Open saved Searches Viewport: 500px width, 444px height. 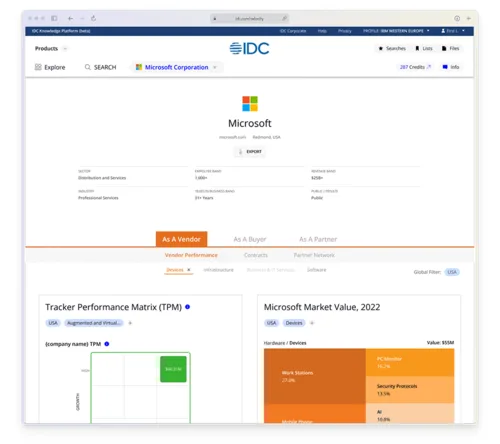coord(392,49)
